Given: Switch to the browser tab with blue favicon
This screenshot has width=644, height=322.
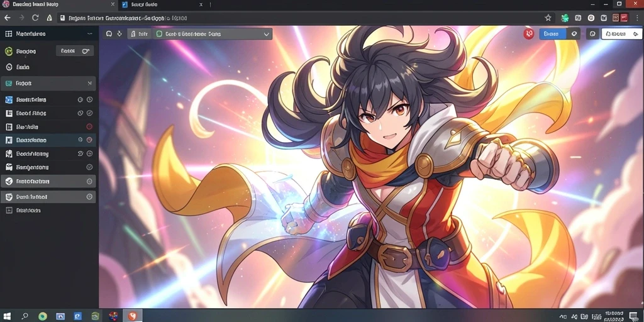Looking at the screenshot, I should point(162,4).
